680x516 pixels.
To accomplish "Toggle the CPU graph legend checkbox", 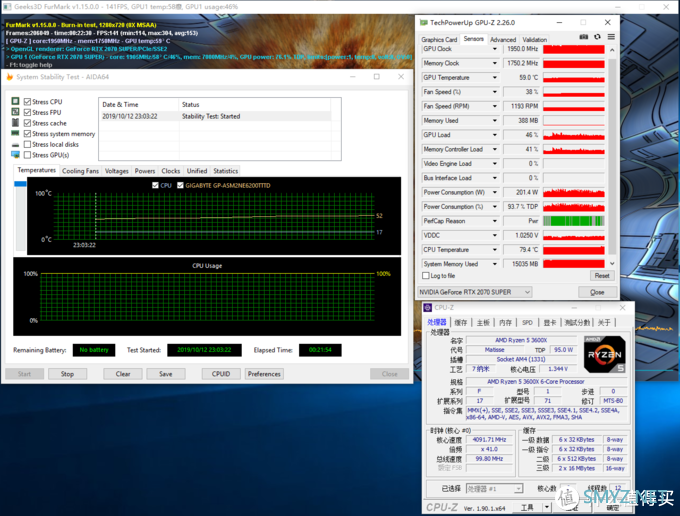I will pos(155,185).
